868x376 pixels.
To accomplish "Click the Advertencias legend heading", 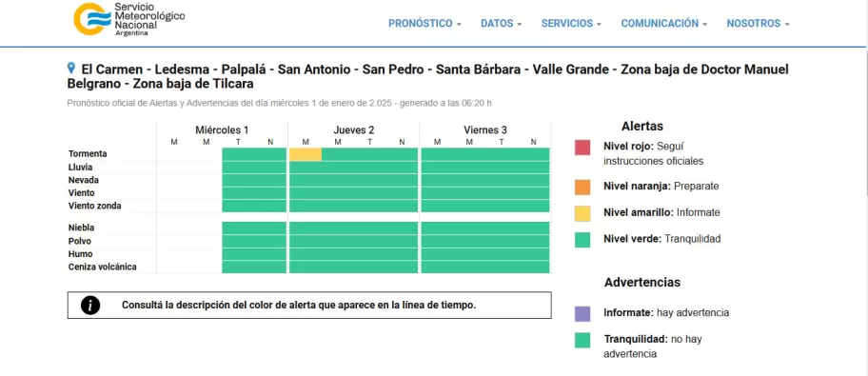I will point(642,283).
